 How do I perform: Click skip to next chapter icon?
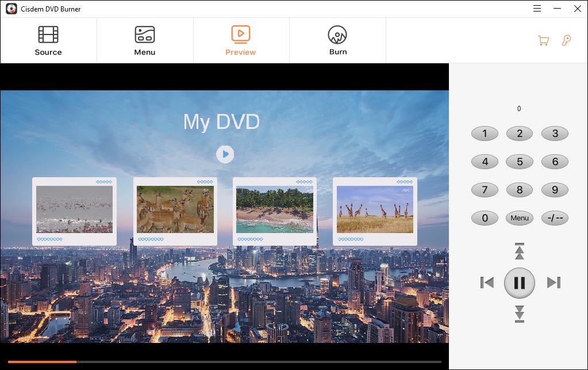554,283
